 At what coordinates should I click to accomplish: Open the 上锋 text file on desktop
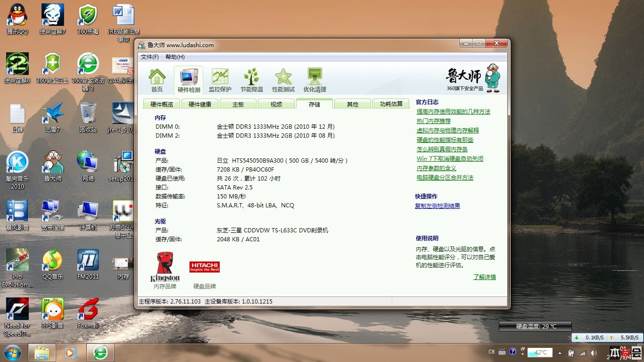click(x=17, y=117)
